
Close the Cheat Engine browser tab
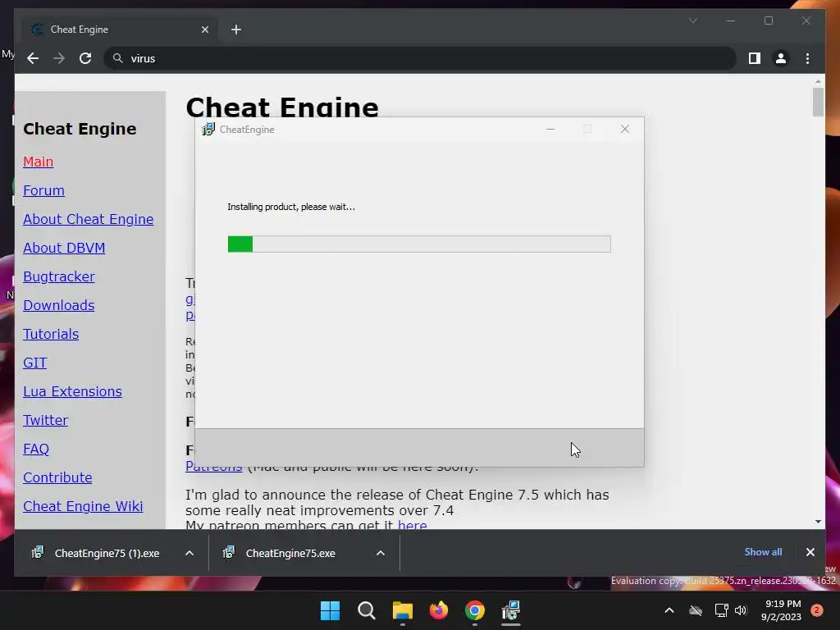(204, 30)
